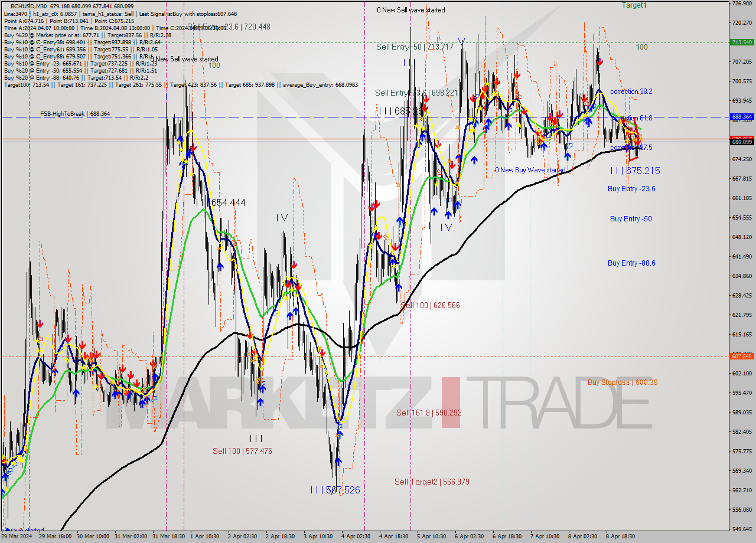The width and height of the screenshot is (756, 543).
Task: Select the 8 Apr 18:30 time label
Action: pos(620,537)
